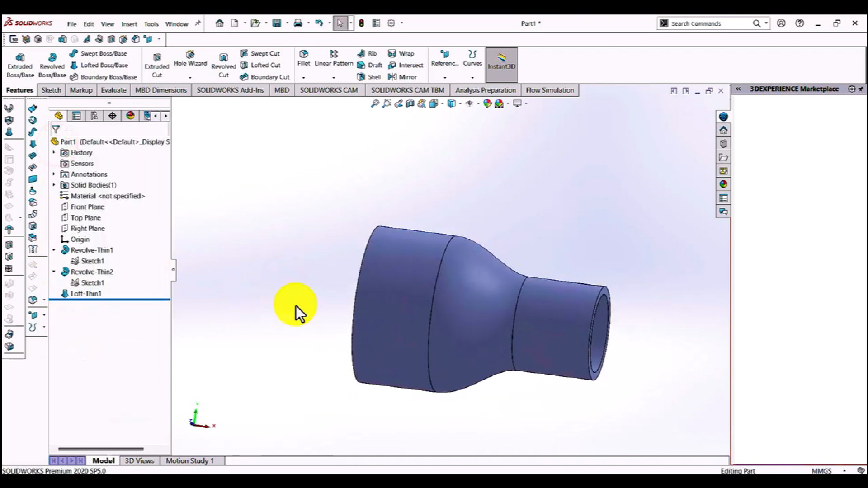
Task: Switch to the Sketch tab
Action: (x=51, y=90)
